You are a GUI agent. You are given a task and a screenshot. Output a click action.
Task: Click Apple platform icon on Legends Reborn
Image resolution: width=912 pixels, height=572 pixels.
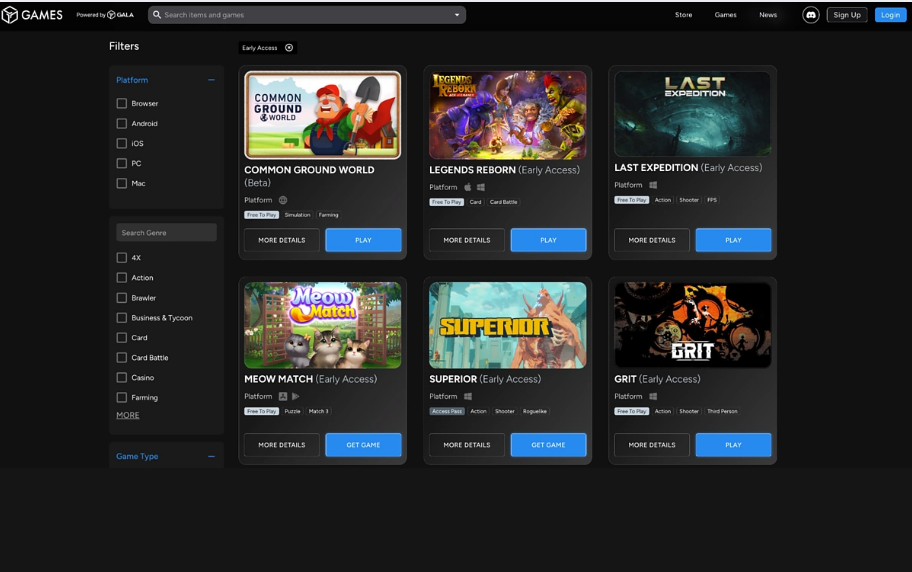click(467, 187)
